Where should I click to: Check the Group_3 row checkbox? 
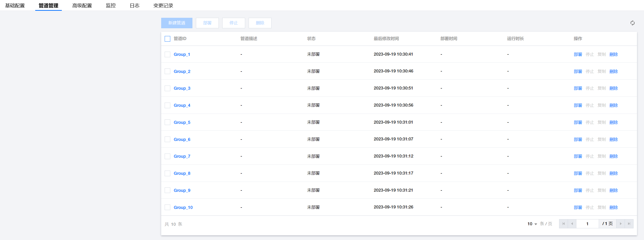(x=167, y=88)
